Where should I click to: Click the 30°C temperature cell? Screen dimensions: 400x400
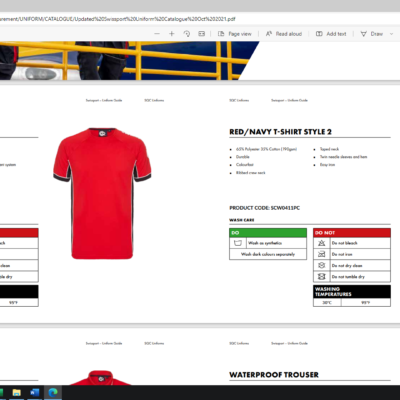coord(327,302)
